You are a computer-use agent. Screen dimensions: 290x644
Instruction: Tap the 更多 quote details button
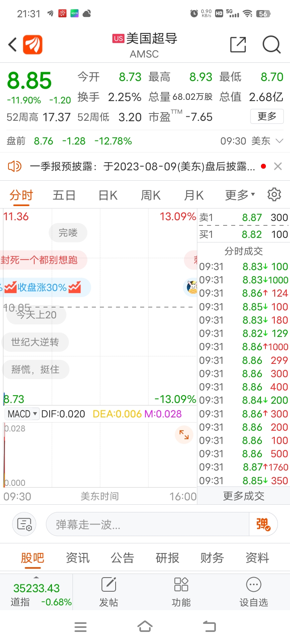pyautogui.click(x=267, y=116)
